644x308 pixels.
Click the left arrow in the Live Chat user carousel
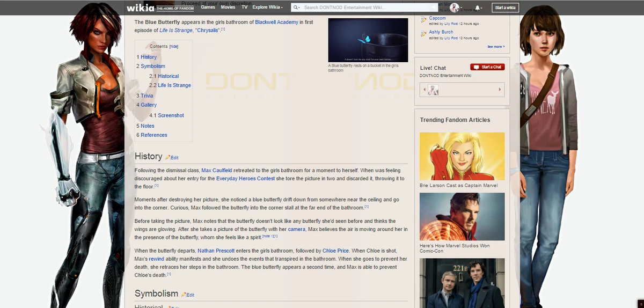coord(425,90)
